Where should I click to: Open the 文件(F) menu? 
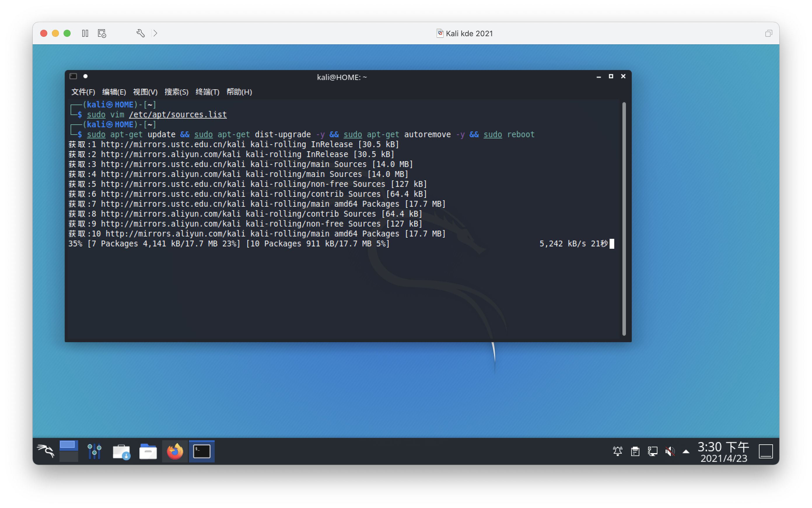pos(83,92)
